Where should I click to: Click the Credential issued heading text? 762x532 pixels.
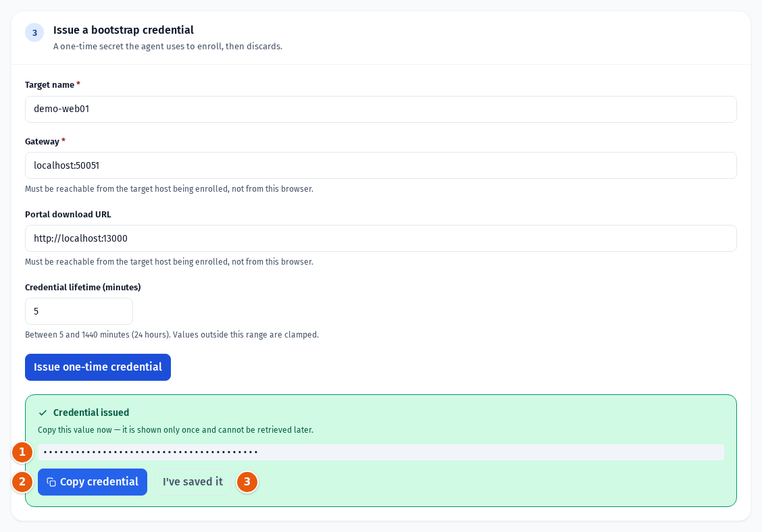(91, 413)
